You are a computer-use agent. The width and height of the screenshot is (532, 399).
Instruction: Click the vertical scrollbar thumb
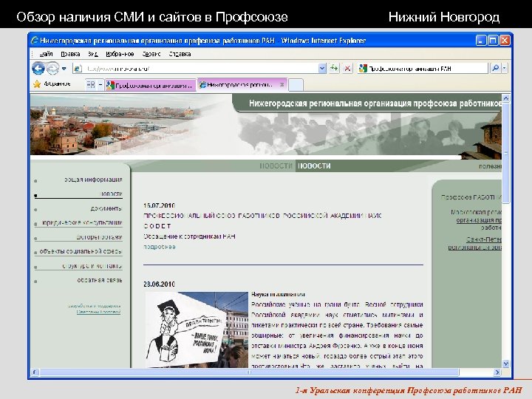click(506, 153)
